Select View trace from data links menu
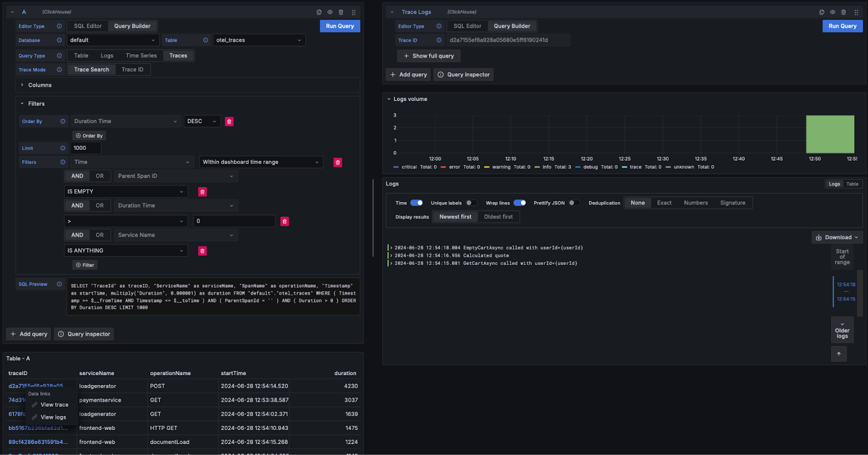This screenshot has width=868, height=455. coord(54,405)
